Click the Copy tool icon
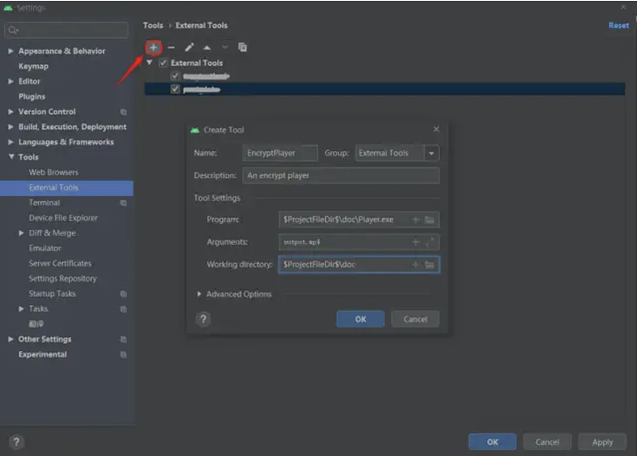Viewport: 637px width, 456px height. click(x=243, y=48)
